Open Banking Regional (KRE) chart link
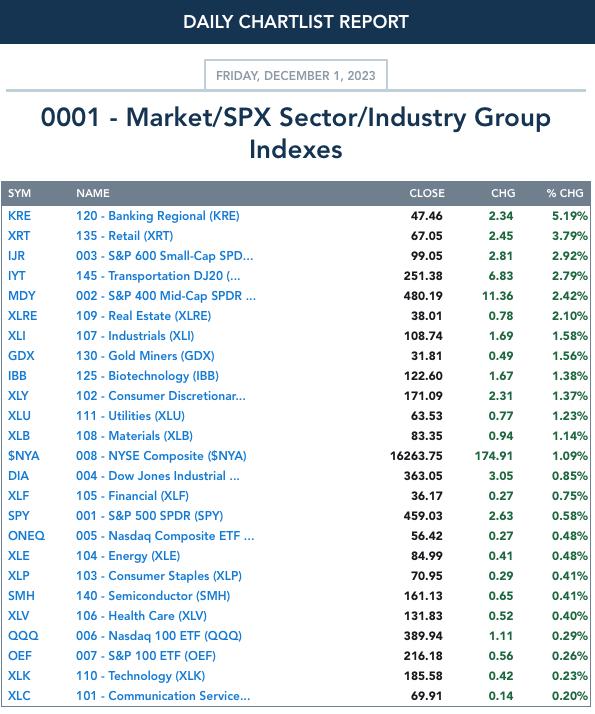Screen dimensions: 595x714 pos(158,216)
